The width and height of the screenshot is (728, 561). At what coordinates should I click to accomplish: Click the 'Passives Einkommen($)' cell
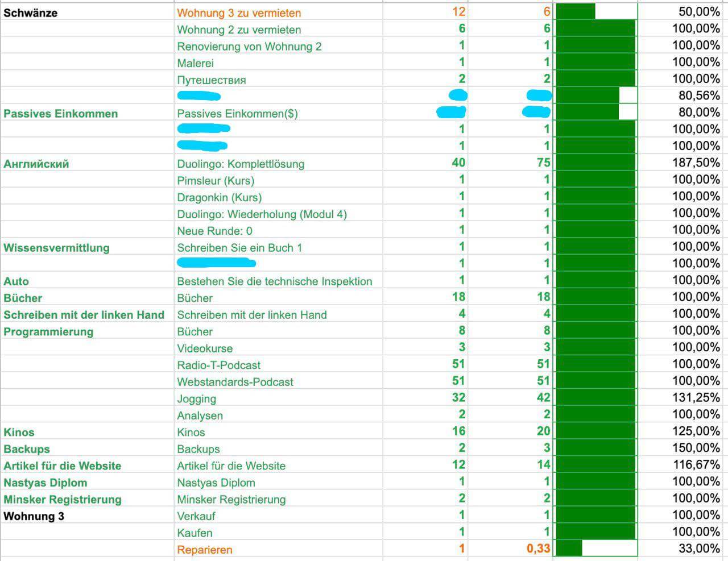click(278, 113)
